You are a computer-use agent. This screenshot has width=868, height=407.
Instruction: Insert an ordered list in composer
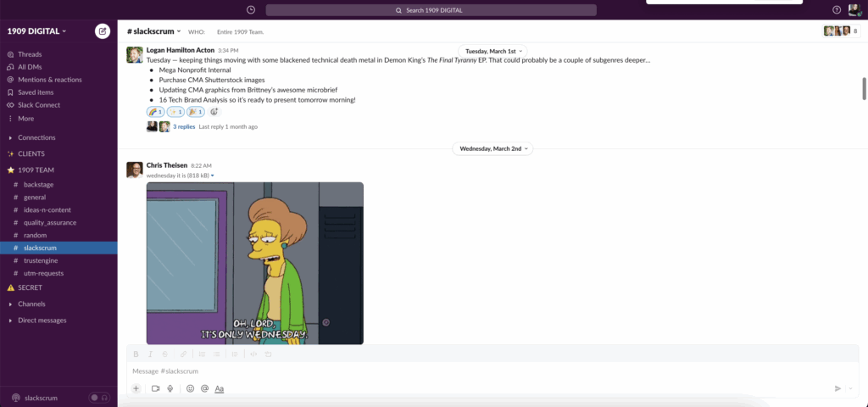(202, 354)
